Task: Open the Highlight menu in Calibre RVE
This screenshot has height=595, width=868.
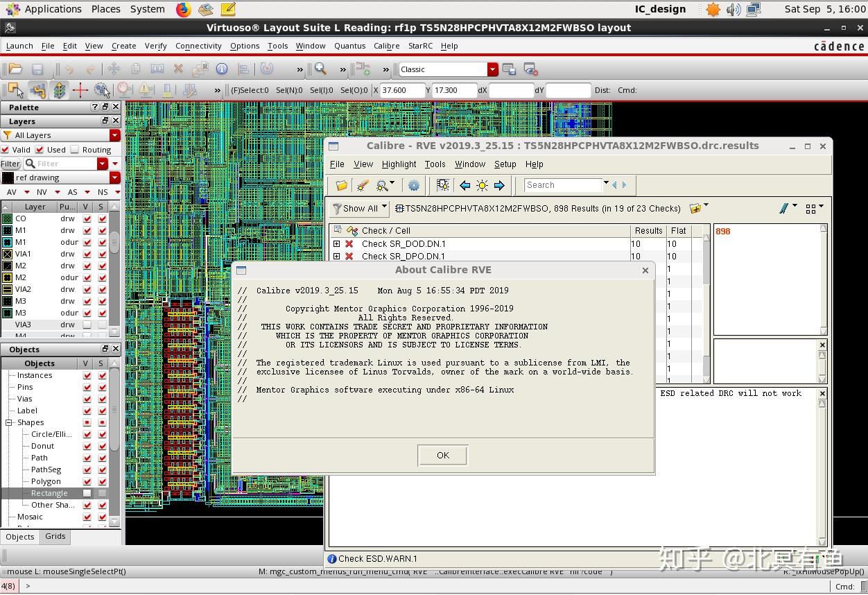Action: 399,164
